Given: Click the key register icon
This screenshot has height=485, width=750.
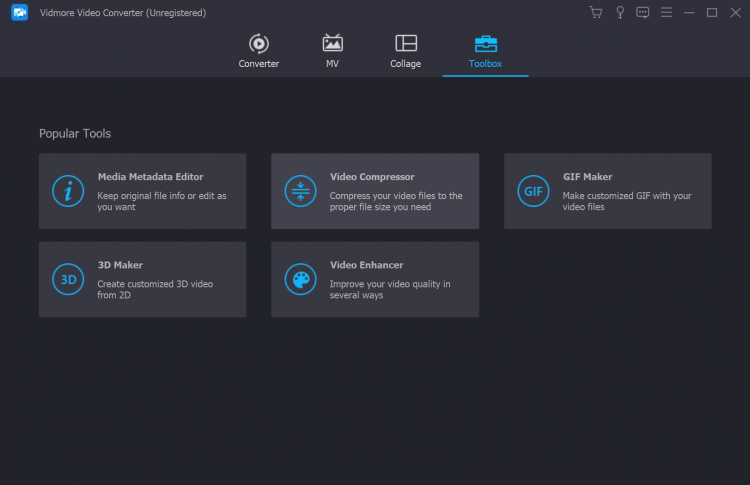Looking at the screenshot, I should (x=620, y=13).
